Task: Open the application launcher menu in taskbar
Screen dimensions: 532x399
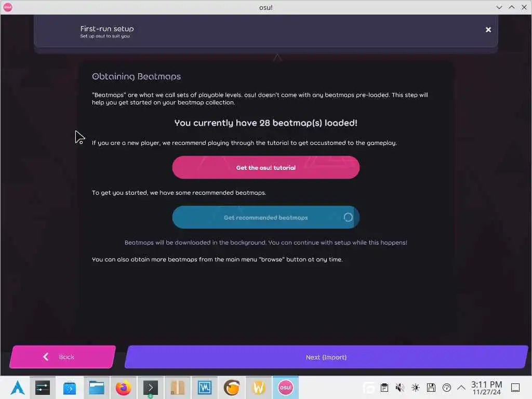Action: (x=17, y=388)
